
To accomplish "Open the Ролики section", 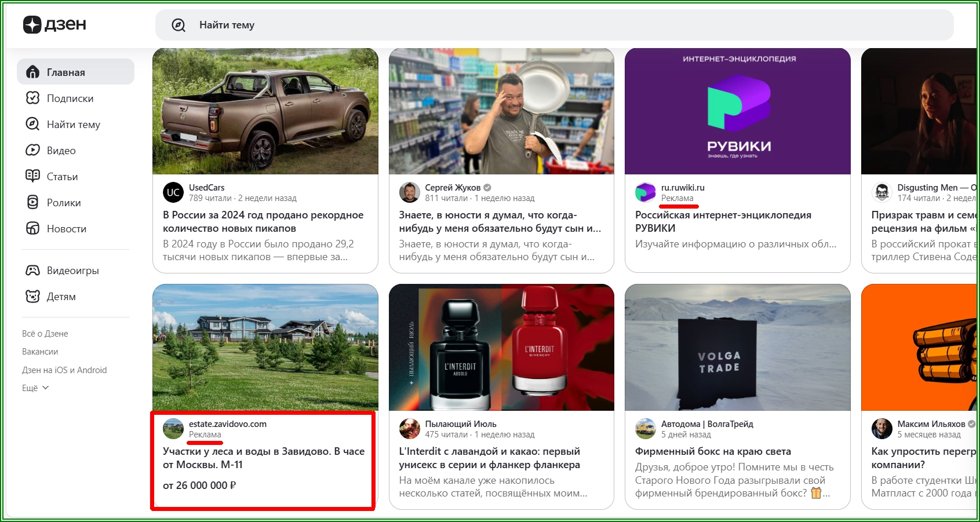I will click(75, 202).
